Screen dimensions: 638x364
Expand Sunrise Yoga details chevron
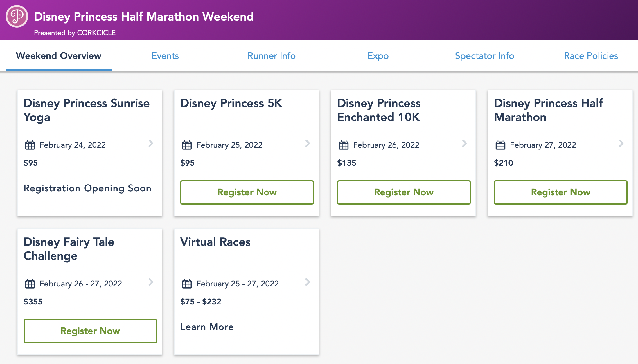click(x=151, y=143)
